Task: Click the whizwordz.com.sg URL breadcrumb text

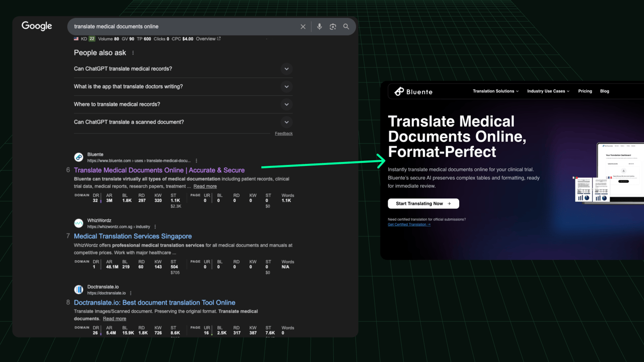Action: [x=119, y=227]
